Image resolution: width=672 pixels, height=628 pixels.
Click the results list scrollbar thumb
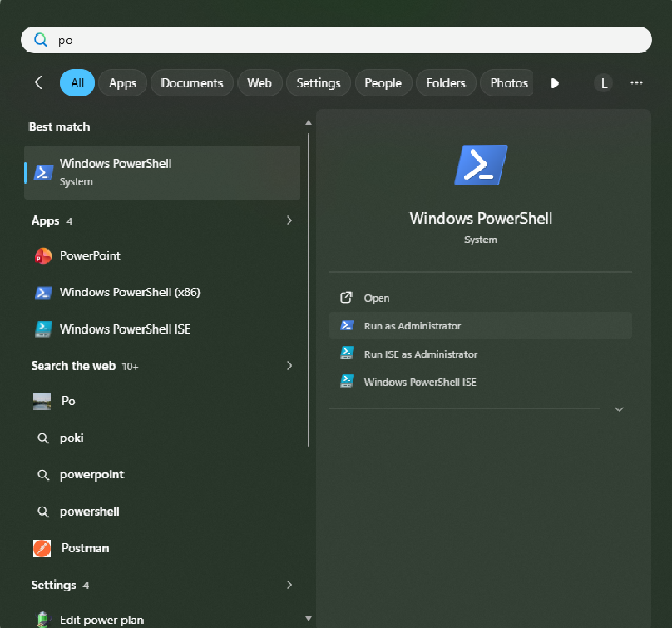click(309, 289)
